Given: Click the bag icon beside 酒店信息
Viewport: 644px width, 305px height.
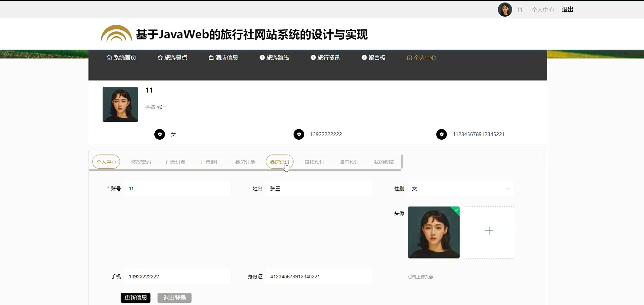Looking at the screenshot, I should tap(211, 57).
